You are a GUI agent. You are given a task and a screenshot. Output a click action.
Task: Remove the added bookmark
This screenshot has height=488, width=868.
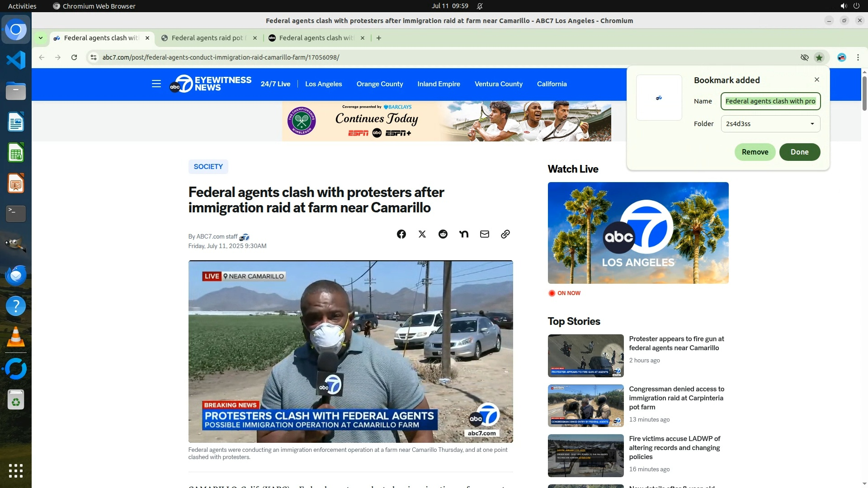(x=755, y=152)
